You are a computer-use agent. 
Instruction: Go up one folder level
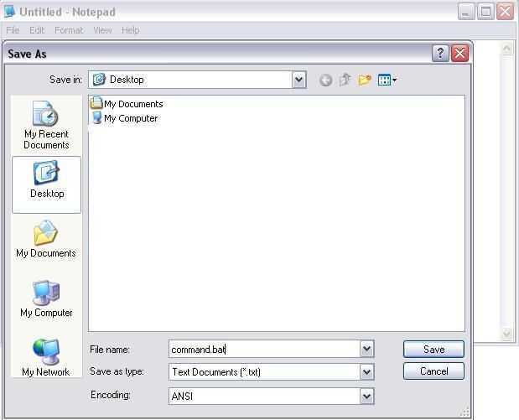345,80
